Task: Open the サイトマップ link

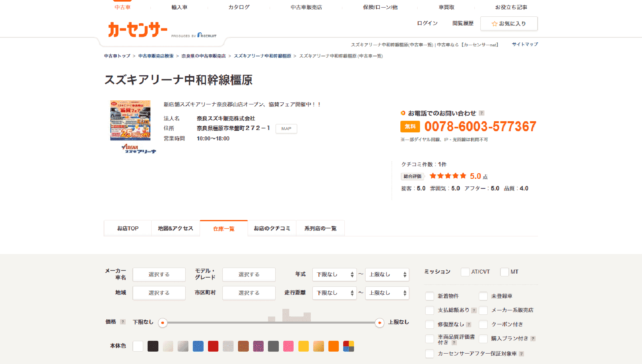Action: coord(525,44)
